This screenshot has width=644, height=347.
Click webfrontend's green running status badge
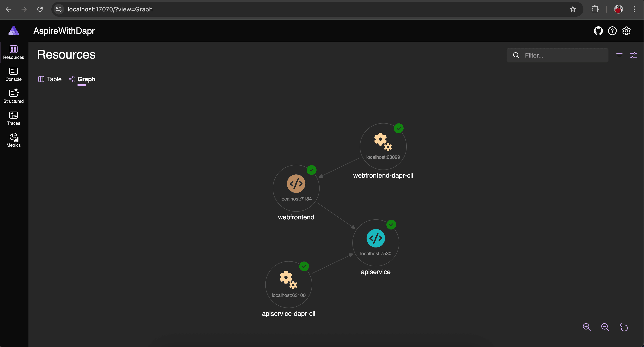311,170
